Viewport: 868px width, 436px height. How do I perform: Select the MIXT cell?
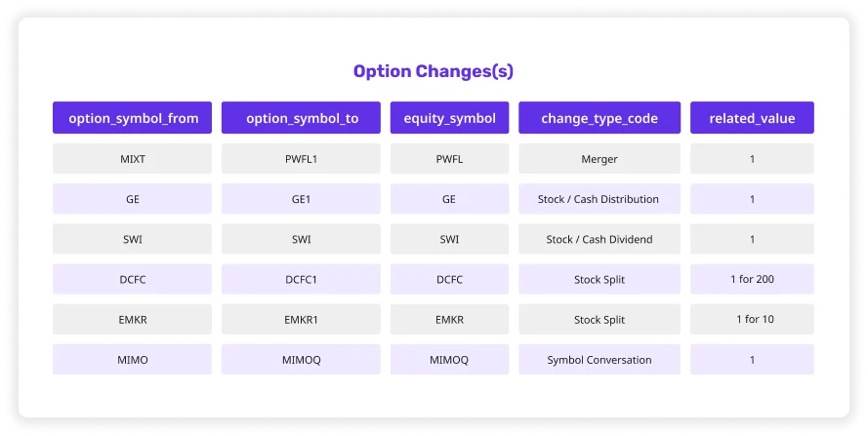(x=133, y=159)
